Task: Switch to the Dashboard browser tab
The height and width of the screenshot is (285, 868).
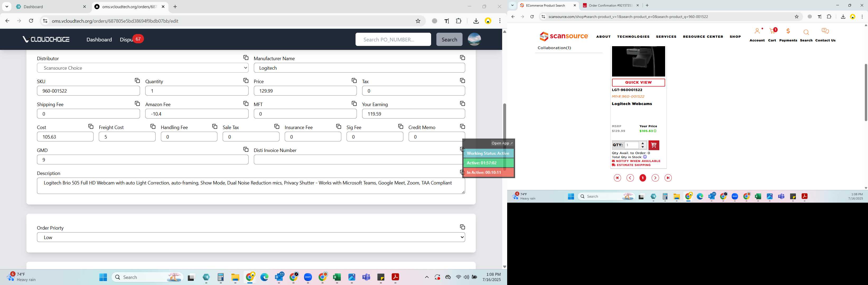Action: click(50, 6)
